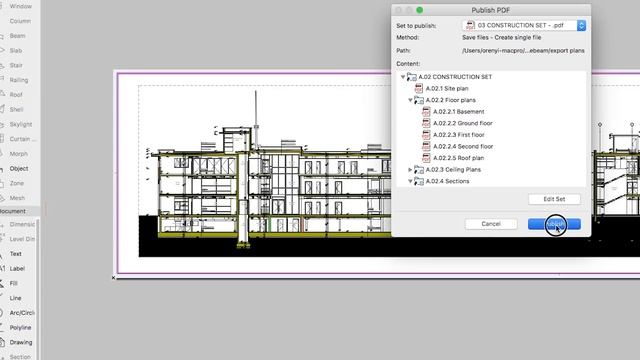Viewport: 640px width, 360px height.
Task: Click PDF icon beside Second floor
Action: coord(426,146)
